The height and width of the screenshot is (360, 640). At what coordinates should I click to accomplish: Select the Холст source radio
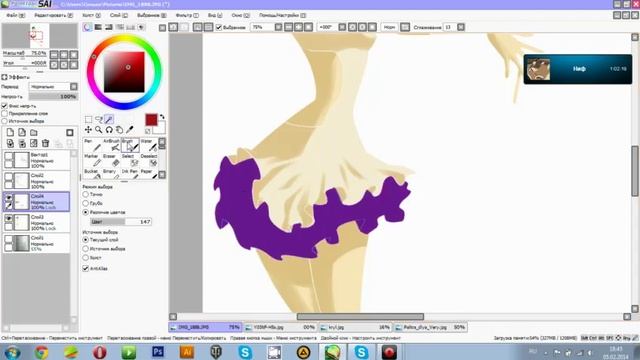coord(86,258)
